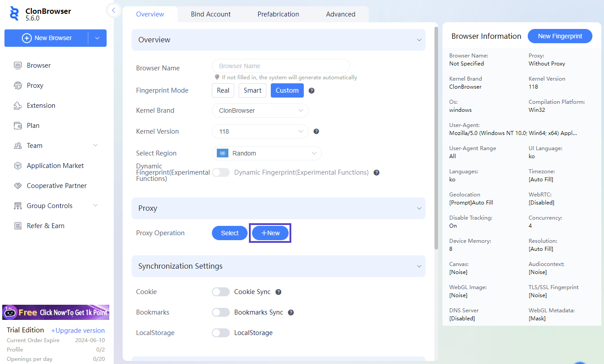Open the Advanced tab
Viewport: 604px width, 364px height.
[x=340, y=14]
